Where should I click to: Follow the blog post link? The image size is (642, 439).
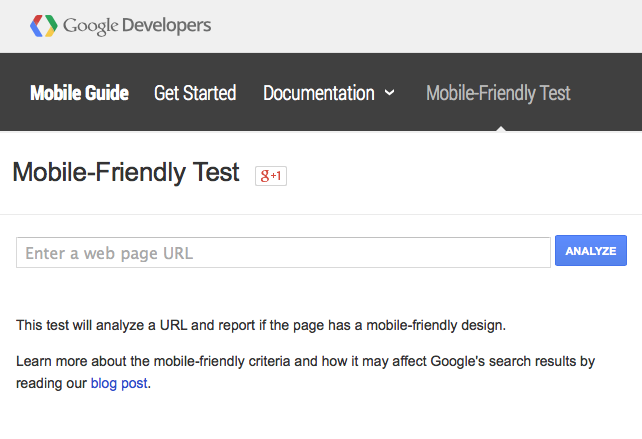(119, 382)
